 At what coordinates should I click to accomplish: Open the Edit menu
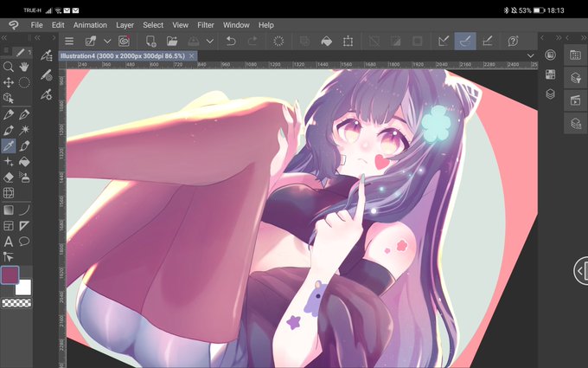click(58, 25)
